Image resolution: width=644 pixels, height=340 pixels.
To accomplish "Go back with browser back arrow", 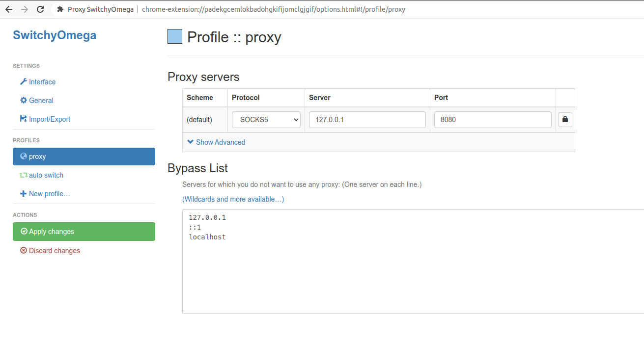I will coord(9,9).
